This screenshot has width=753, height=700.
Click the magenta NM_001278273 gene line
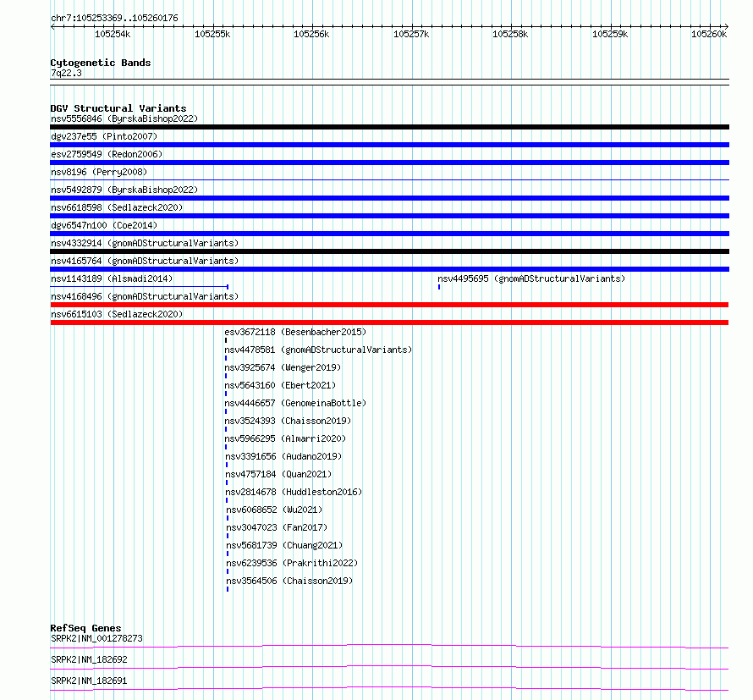[x=389, y=646]
